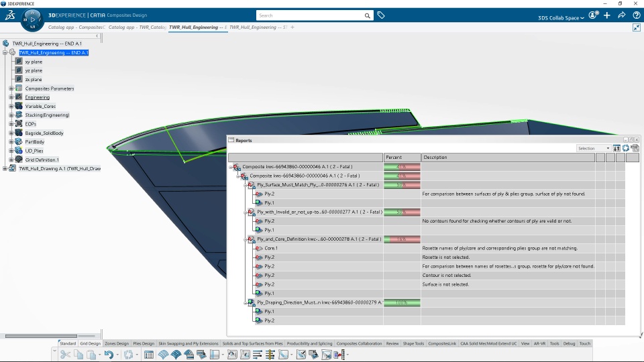
Task: Open the tag icon beside search
Action: point(381,15)
